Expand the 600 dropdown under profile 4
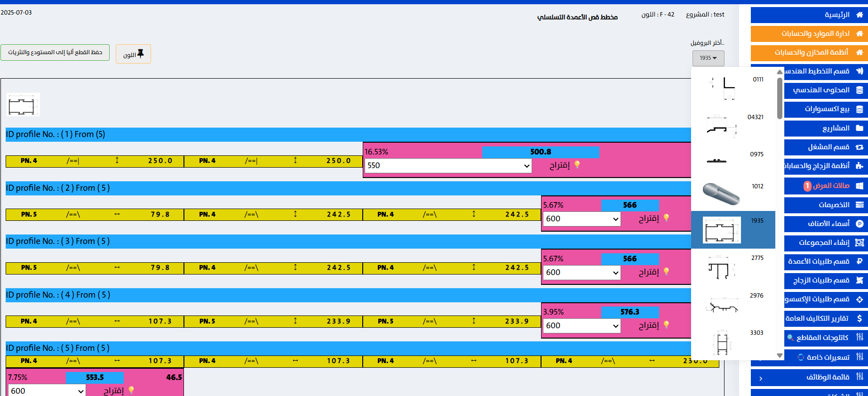The image size is (868, 396). tap(581, 326)
